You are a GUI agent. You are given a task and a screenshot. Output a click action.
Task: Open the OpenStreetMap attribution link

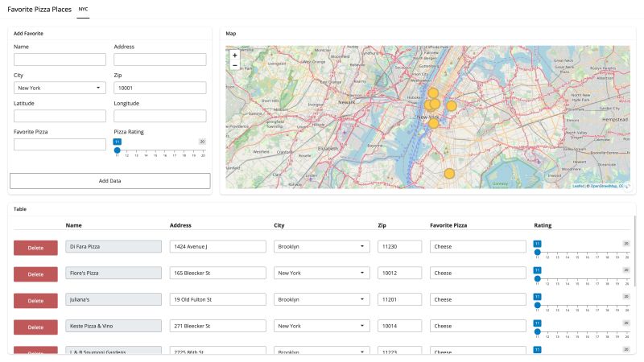(x=604, y=186)
